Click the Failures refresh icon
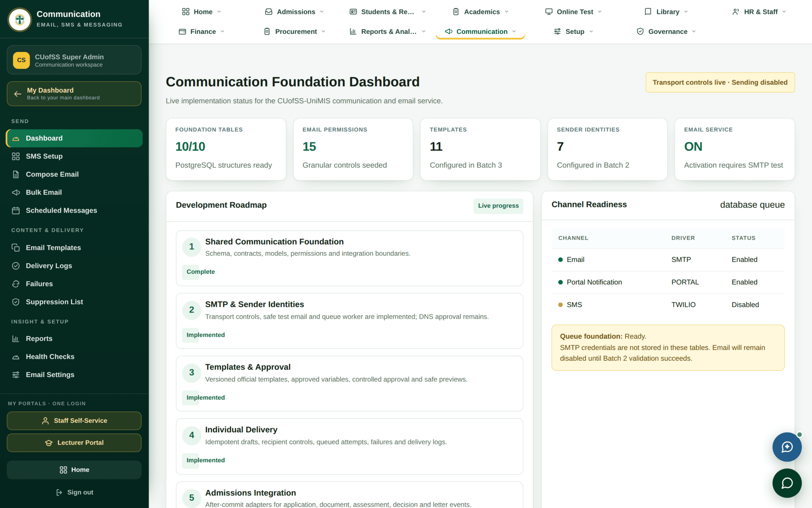 click(x=16, y=284)
